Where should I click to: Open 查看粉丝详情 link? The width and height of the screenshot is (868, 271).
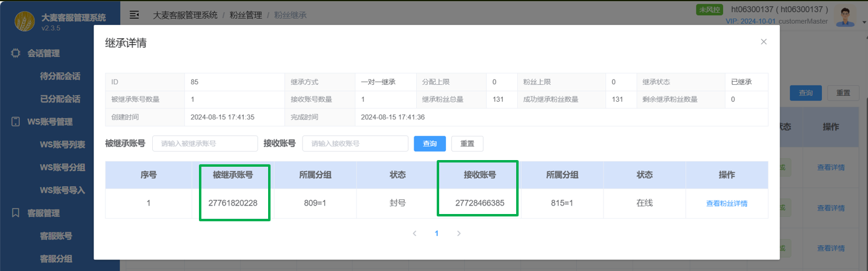click(x=727, y=204)
